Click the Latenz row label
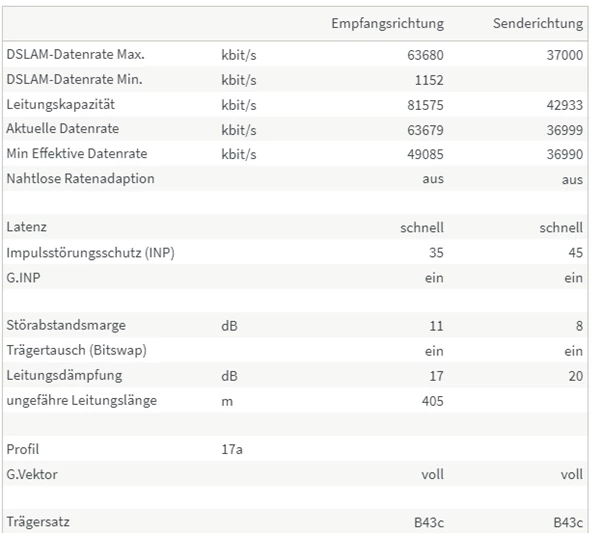602x533 pixels. [x=26, y=228]
